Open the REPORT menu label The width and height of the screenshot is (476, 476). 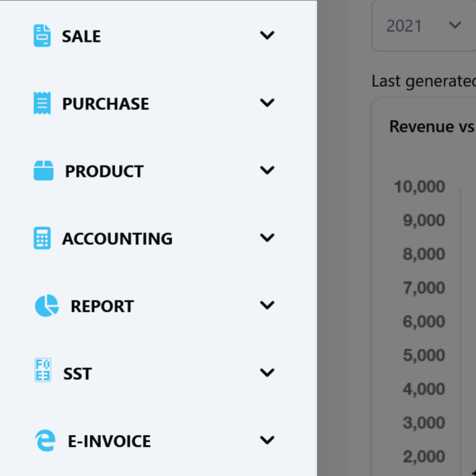tap(102, 306)
